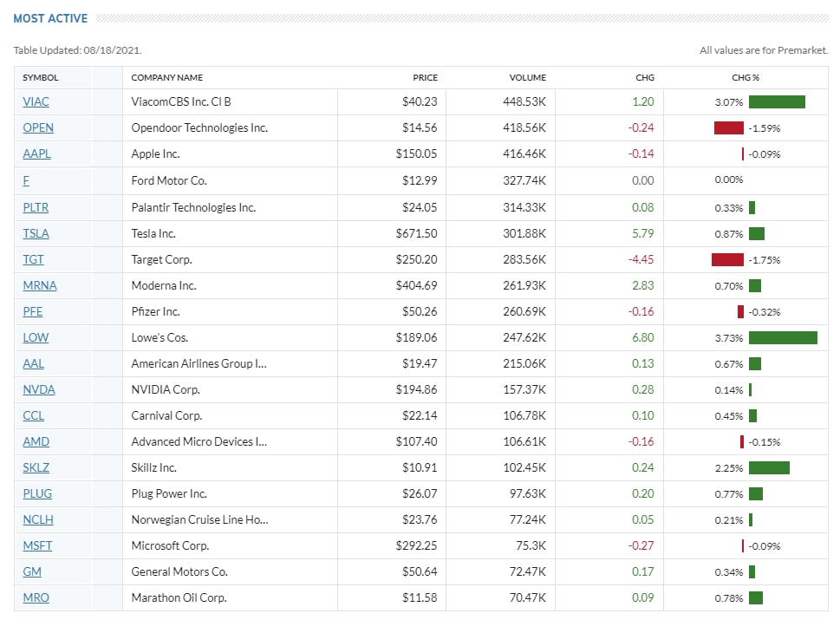Open the MSFT ticker link
This screenshot has width=840, height=620.
(x=37, y=545)
